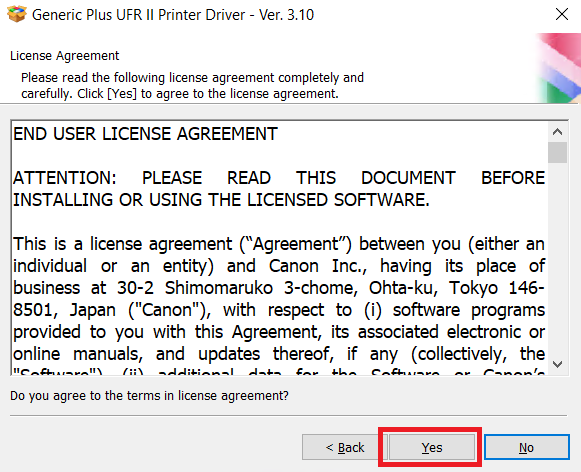Click the 'Please read the following license' instruction

point(192,86)
